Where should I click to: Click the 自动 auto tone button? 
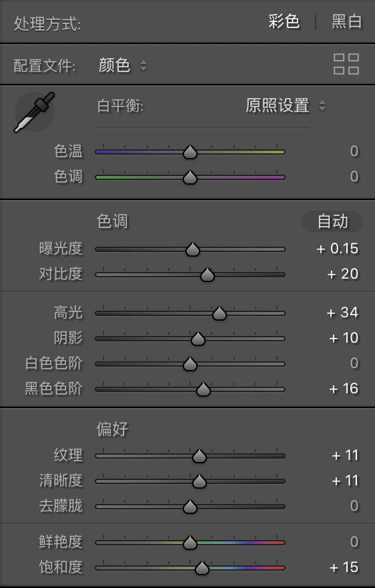coord(332,221)
